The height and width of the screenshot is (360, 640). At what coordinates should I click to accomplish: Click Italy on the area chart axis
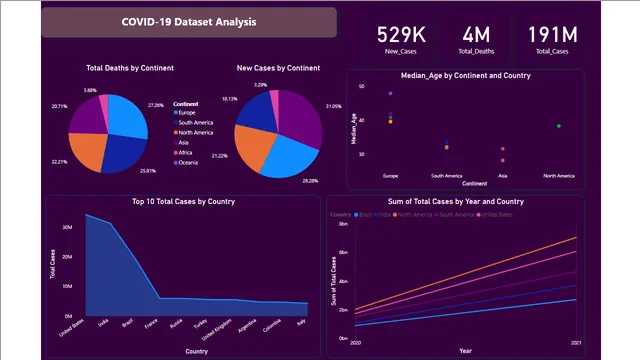pos(301,322)
